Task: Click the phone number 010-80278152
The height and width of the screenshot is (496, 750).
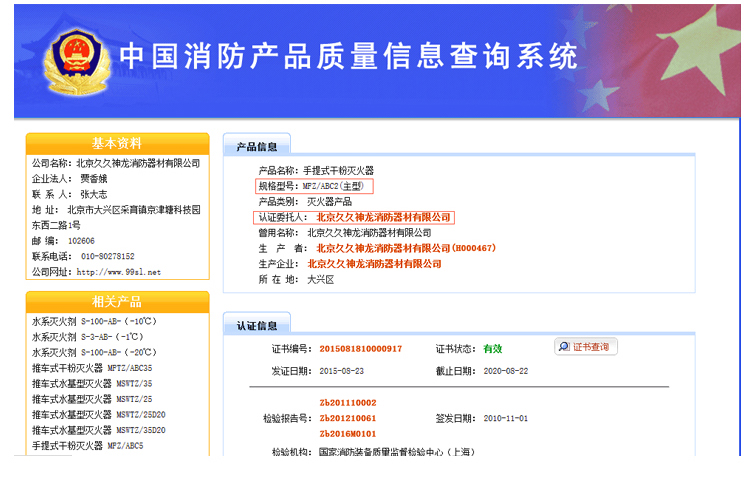Action: click(x=108, y=256)
